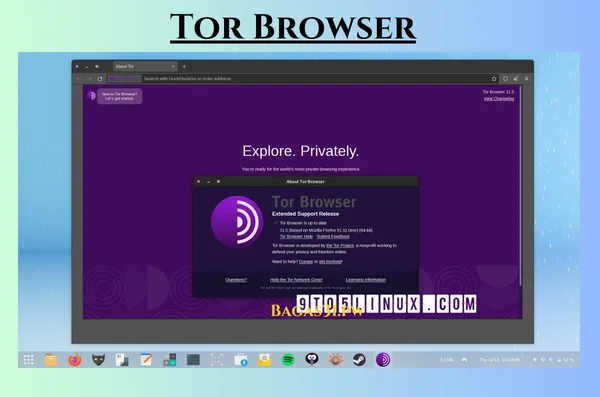Switch to Tor Browser in taskbar
This screenshot has height=397, width=600.
(x=383, y=360)
